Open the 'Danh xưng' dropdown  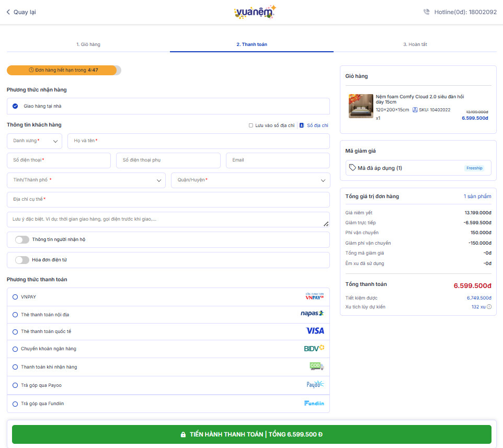click(35, 141)
